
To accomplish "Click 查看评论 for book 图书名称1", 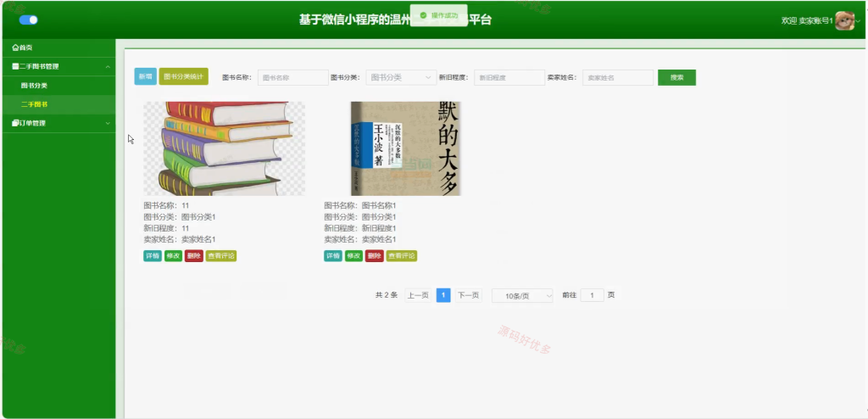I will 401,256.
